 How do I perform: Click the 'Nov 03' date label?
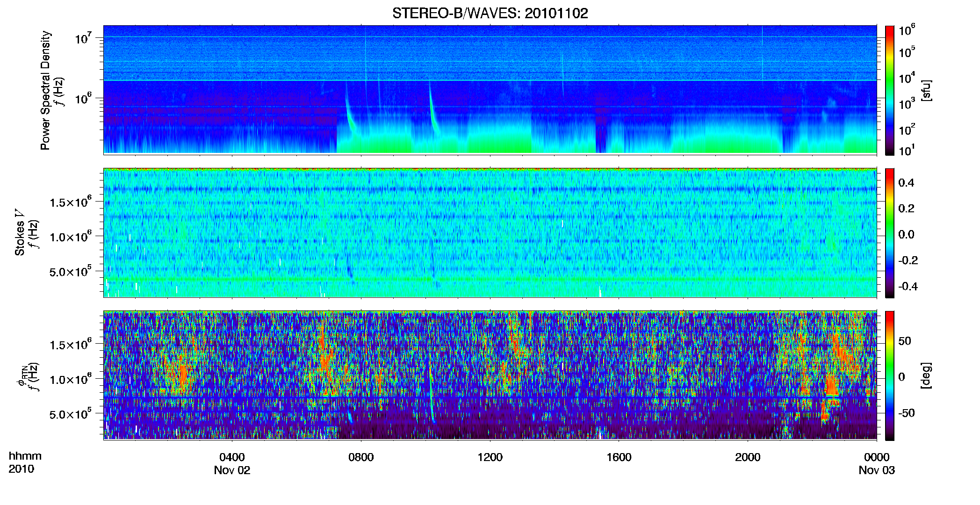pyautogui.click(x=877, y=470)
